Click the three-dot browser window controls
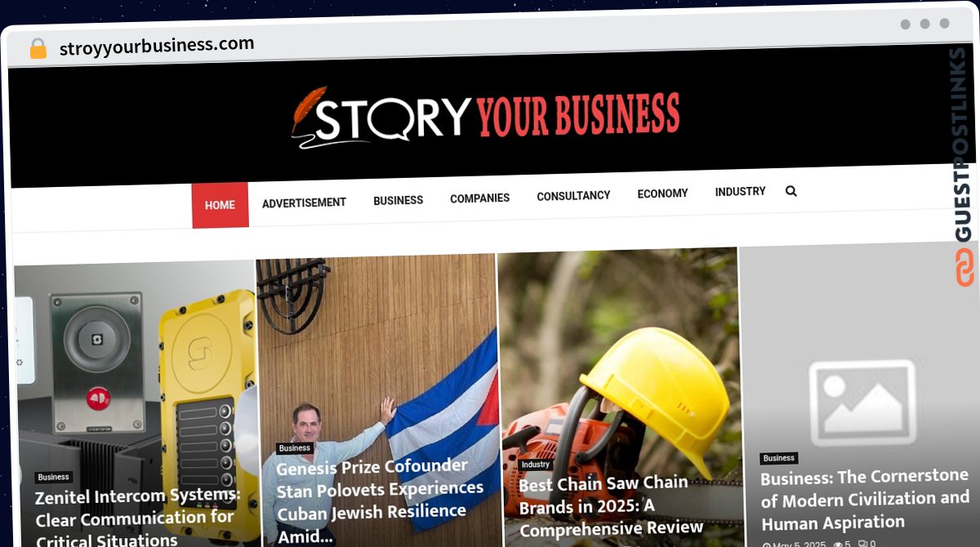980x547 pixels. [x=924, y=24]
